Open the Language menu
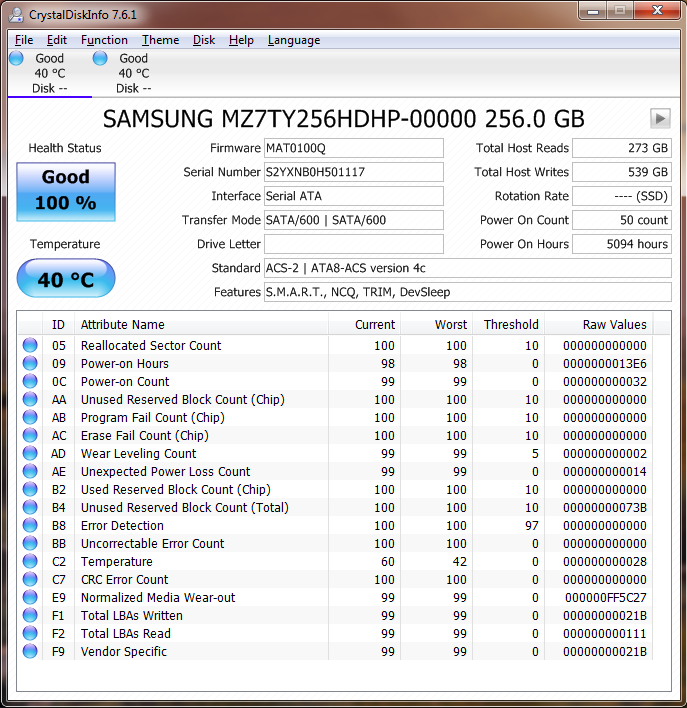The height and width of the screenshot is (708, 687). (x=294, y=40)
